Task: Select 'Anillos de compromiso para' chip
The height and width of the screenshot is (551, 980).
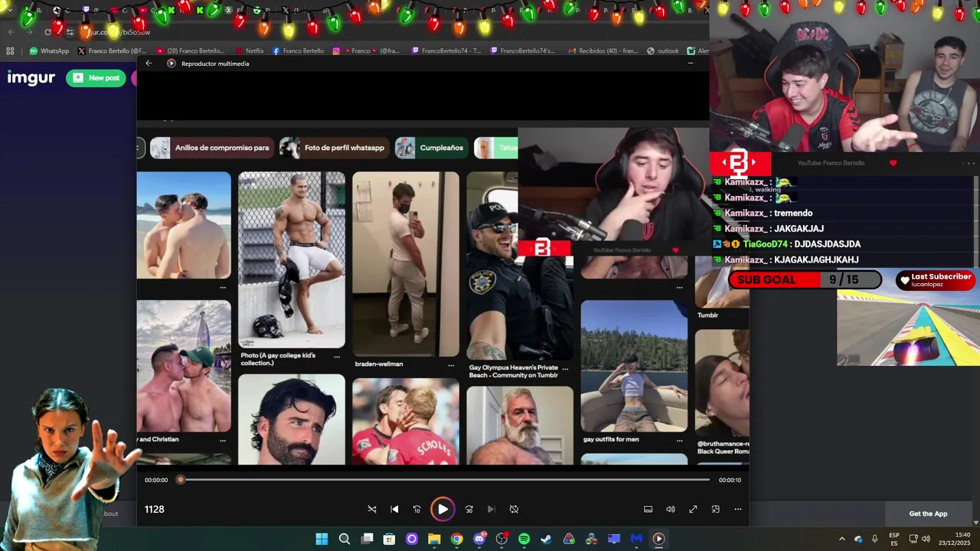Action: [x=211, y=148]
